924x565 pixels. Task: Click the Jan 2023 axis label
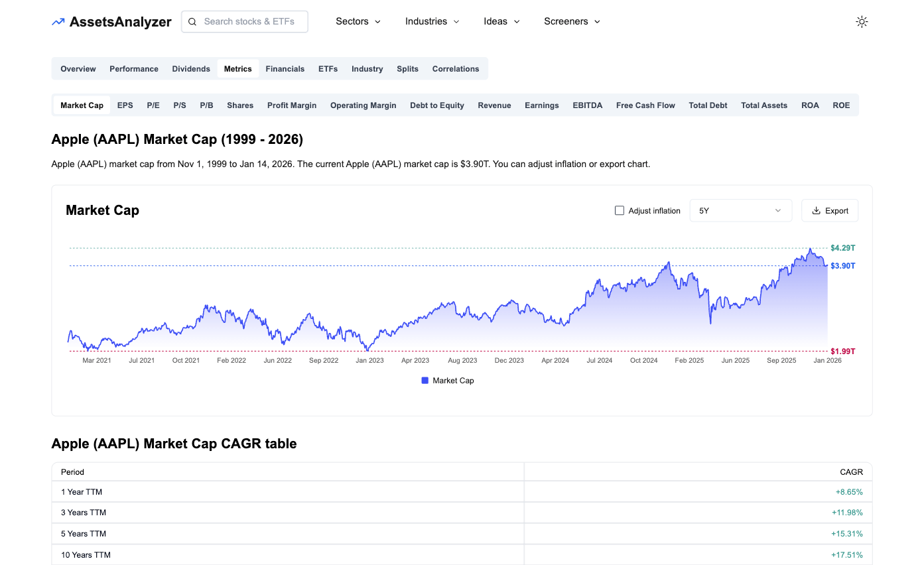369,361
